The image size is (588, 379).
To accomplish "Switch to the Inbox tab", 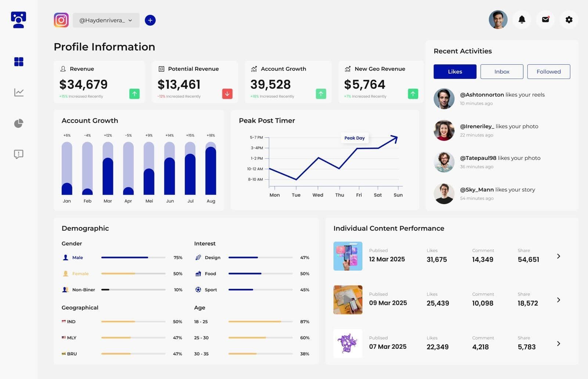I will click(x=502, y=71).
